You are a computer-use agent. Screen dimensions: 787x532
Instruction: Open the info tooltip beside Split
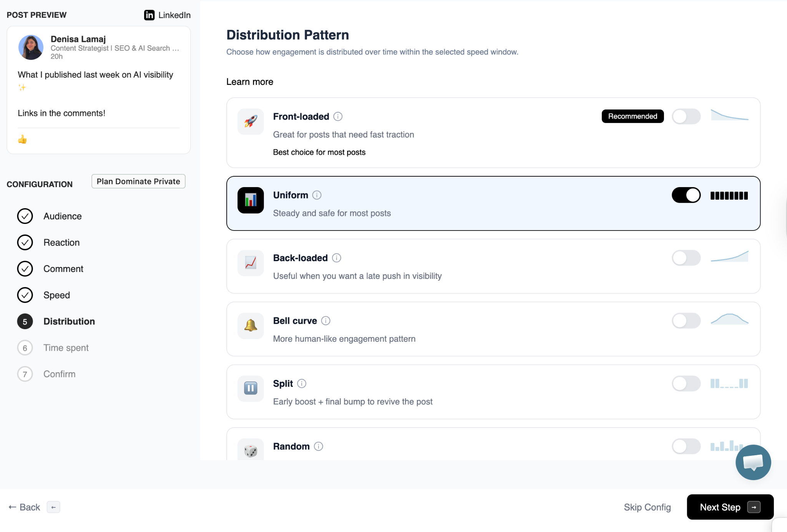(x=302, y=383)
